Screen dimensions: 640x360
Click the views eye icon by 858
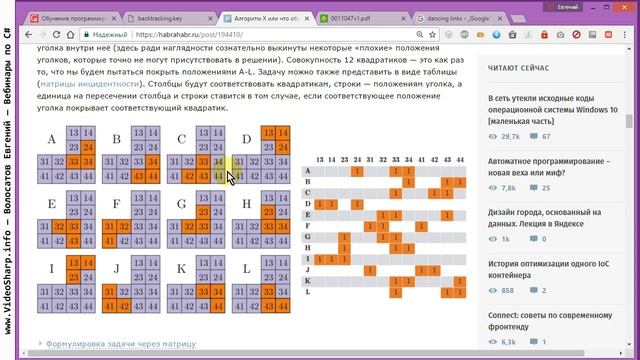[x=493, y=290]
